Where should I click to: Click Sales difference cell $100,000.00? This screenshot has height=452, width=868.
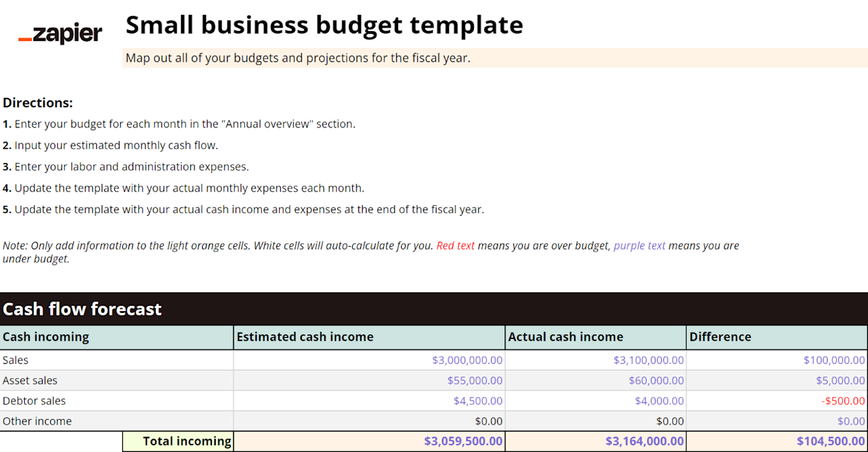(777, 360)
